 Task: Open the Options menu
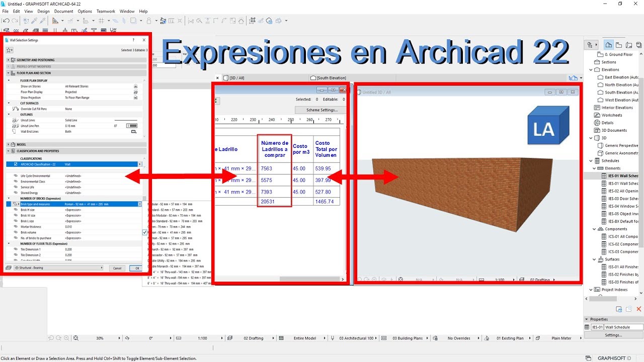click(85, 11)
